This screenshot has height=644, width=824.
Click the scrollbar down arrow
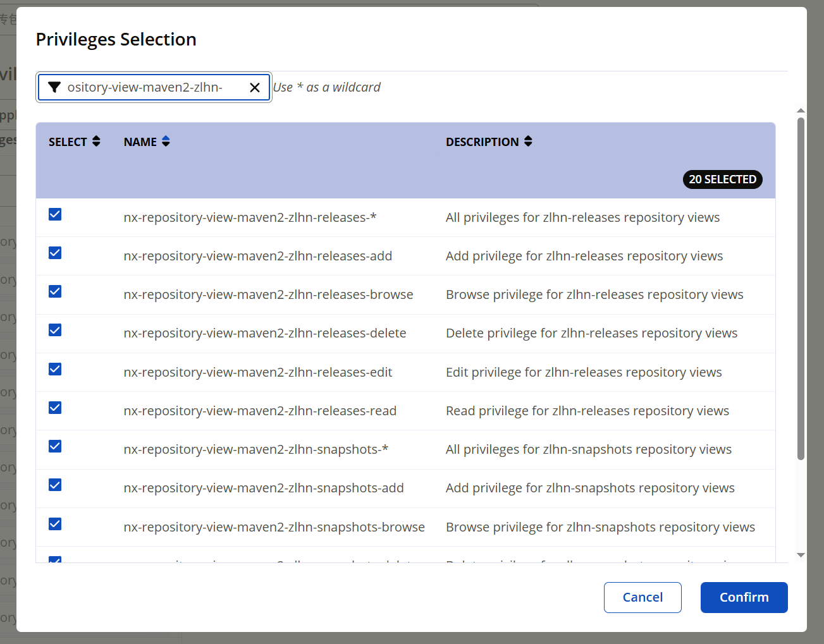coord(801,556)
